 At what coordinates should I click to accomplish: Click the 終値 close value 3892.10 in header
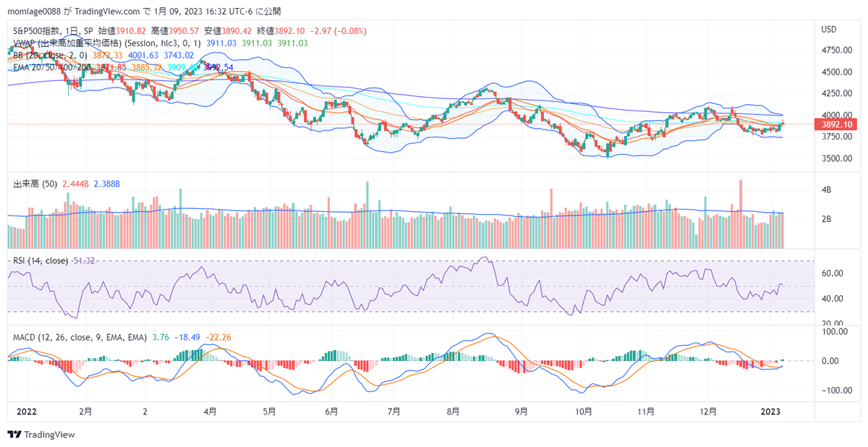pos(291,32)
